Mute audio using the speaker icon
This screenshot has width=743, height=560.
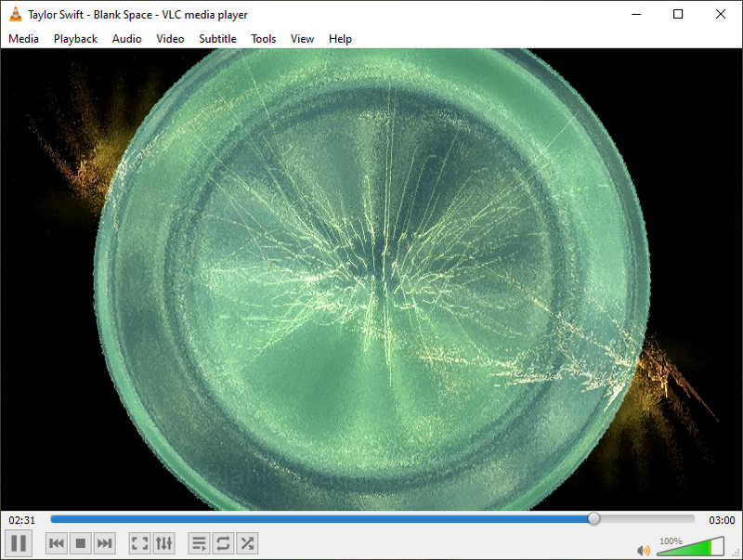[644, 551]
